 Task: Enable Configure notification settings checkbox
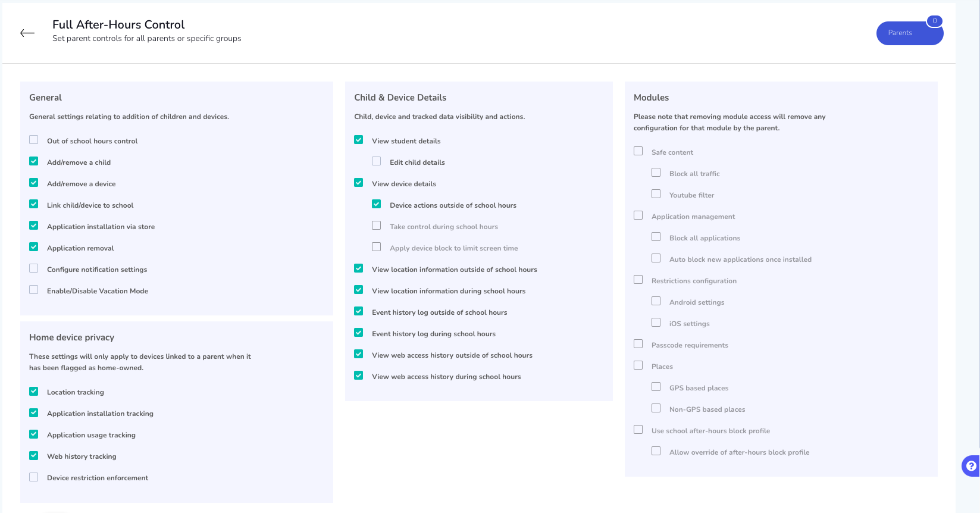pos(34,268)
